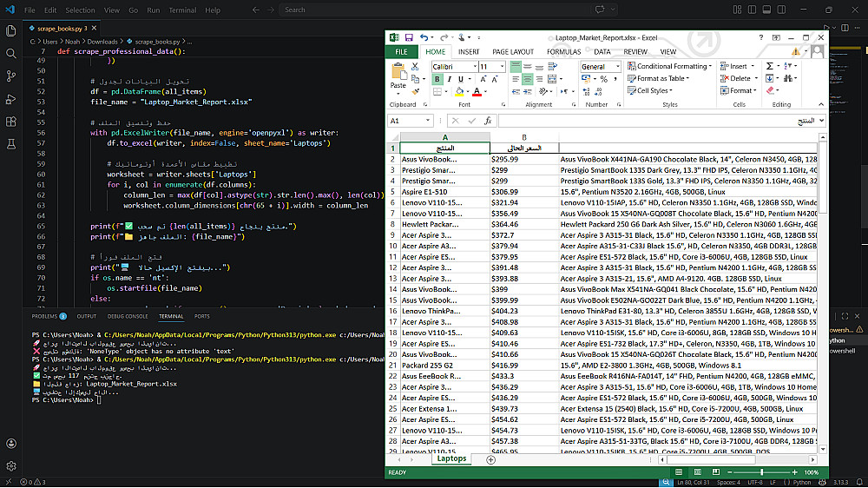
Task: Add a new sheet with the plus icon
Action: 490,459
